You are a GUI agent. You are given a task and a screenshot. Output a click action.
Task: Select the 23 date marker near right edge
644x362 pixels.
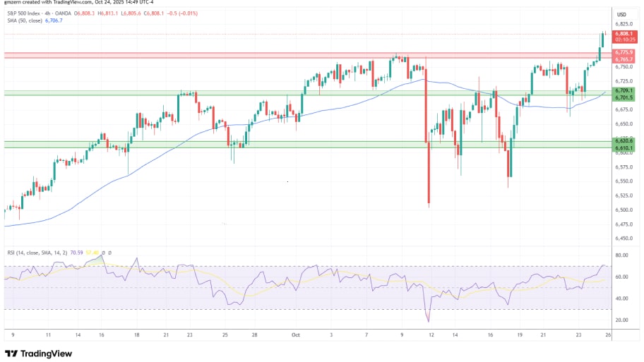click(578, 336)
